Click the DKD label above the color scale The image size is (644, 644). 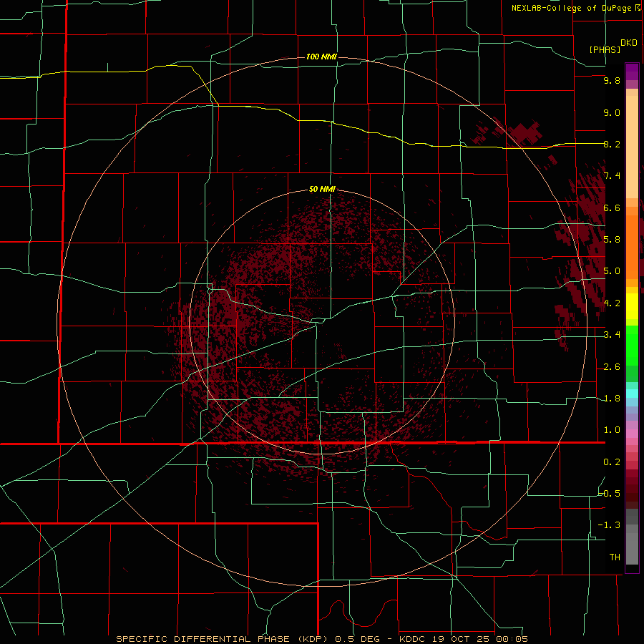(629, 43)
